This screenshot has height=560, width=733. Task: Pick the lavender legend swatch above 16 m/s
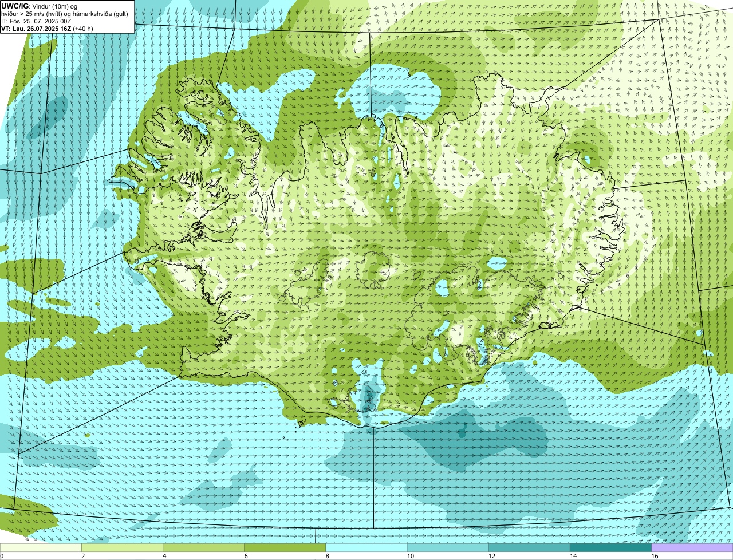click(692, 547)
